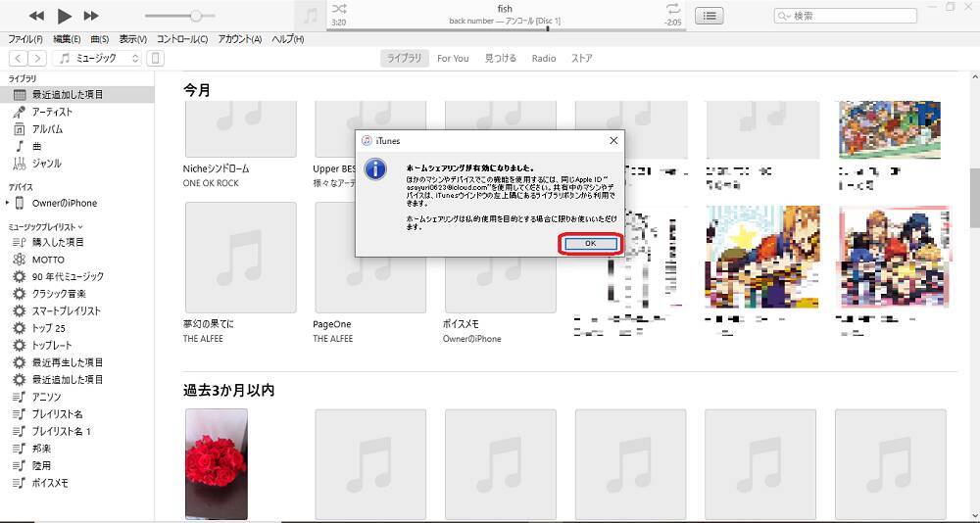
Task: Collapse the ミュージックプレイリスト section chevron
Action: (x=80, y=227)
